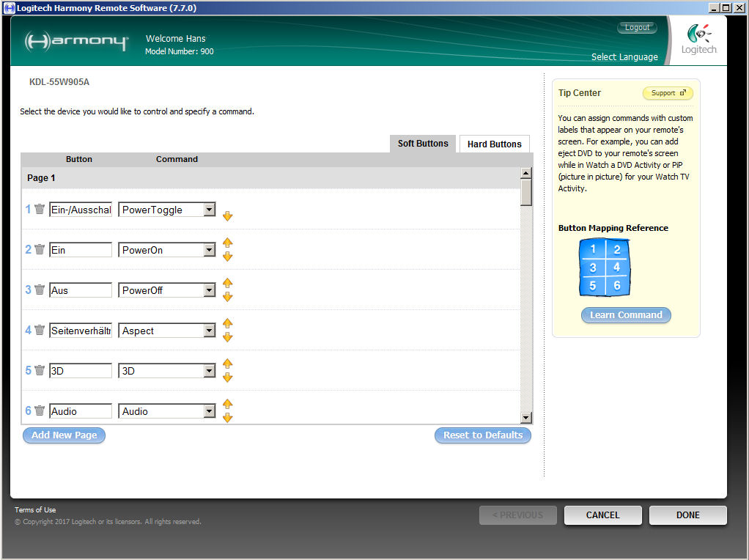Image resolution: width=749 pixels, height=560 pixels.
Task: Expand the Aspect command dropdown
Action: pos(209,331)
